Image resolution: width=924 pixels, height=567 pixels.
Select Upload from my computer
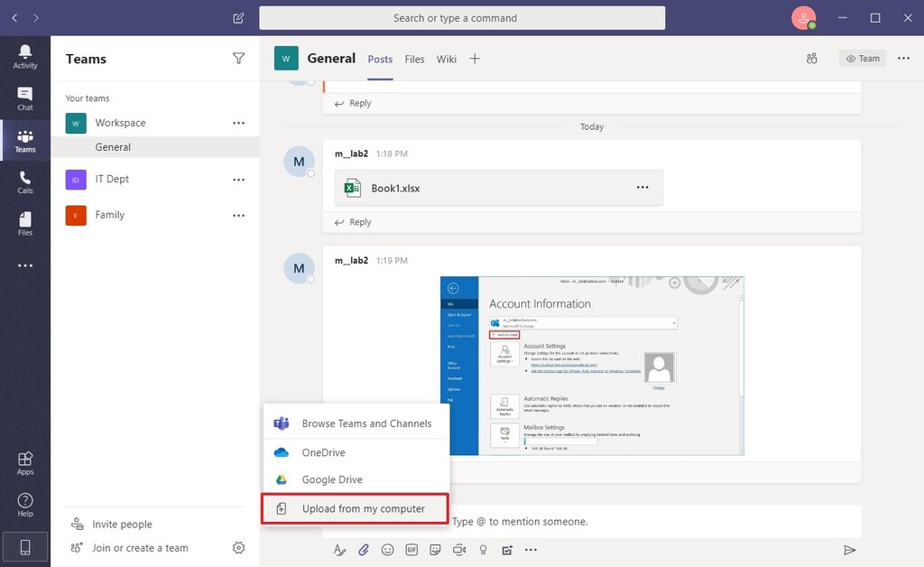355,508
